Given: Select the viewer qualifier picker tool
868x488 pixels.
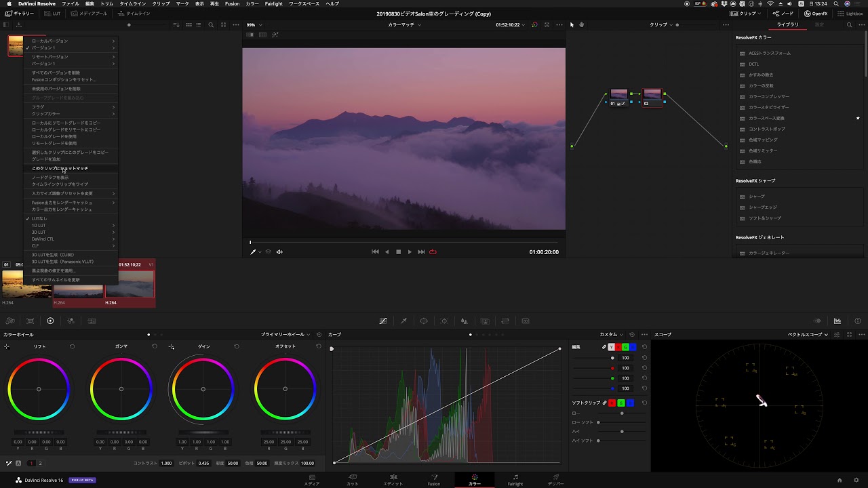Looking at the screenshot, I should [x=254, y=251].
